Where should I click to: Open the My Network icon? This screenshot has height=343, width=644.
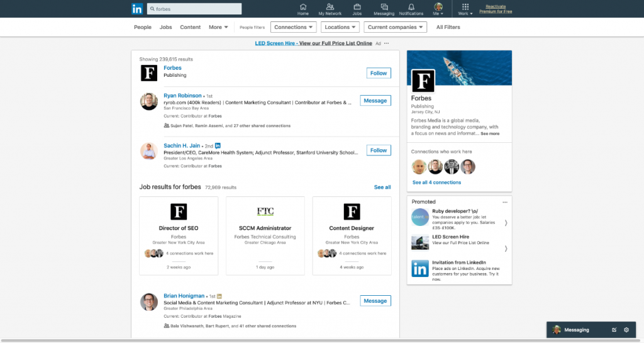pos(330,6)
